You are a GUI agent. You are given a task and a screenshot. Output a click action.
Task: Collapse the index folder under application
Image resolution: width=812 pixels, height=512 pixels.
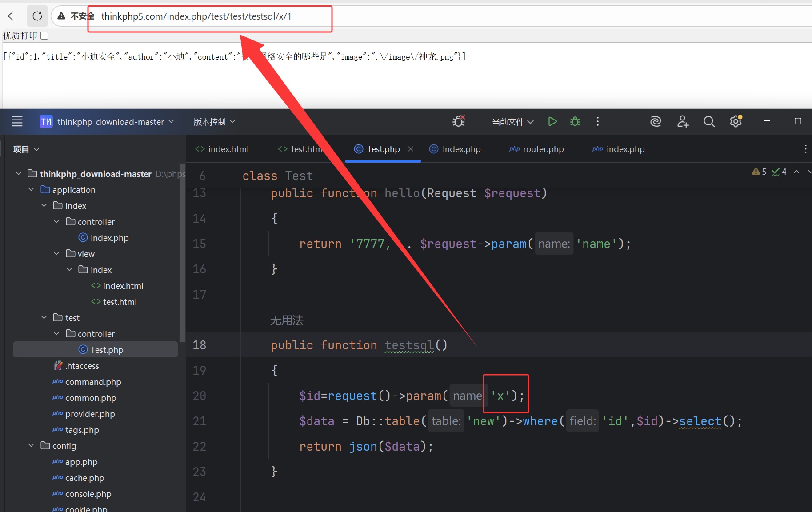click(x=44, y=206)
